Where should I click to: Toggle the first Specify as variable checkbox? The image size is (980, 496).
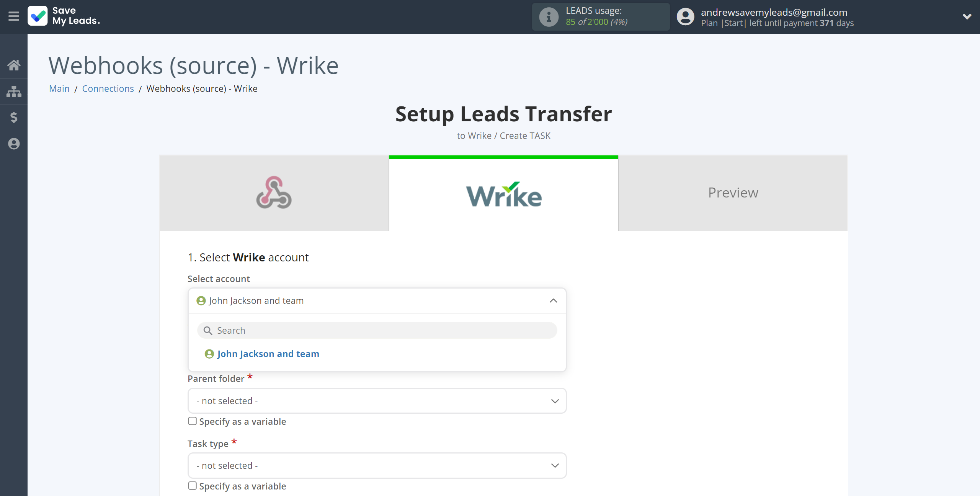(192, 421)
